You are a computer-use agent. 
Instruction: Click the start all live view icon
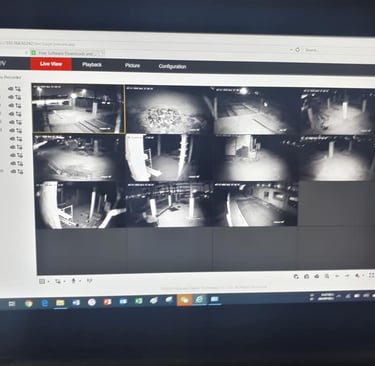[x=296, y=276]
